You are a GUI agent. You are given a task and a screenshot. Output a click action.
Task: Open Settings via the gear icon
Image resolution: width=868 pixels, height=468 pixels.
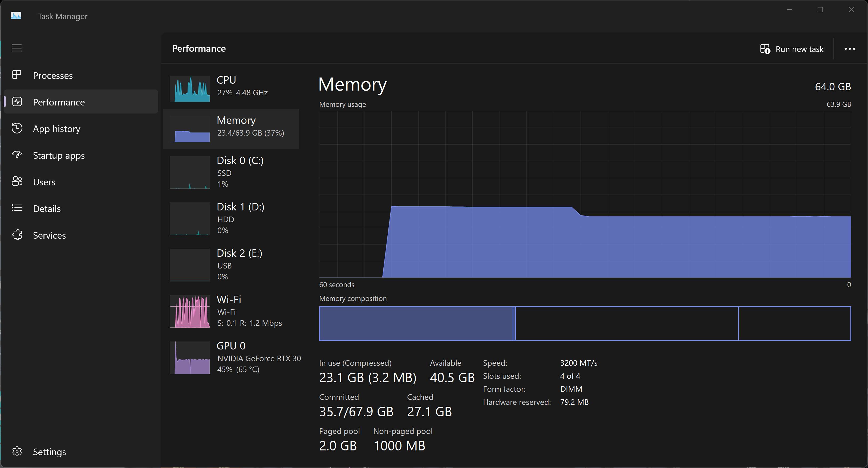coord(17,451)
